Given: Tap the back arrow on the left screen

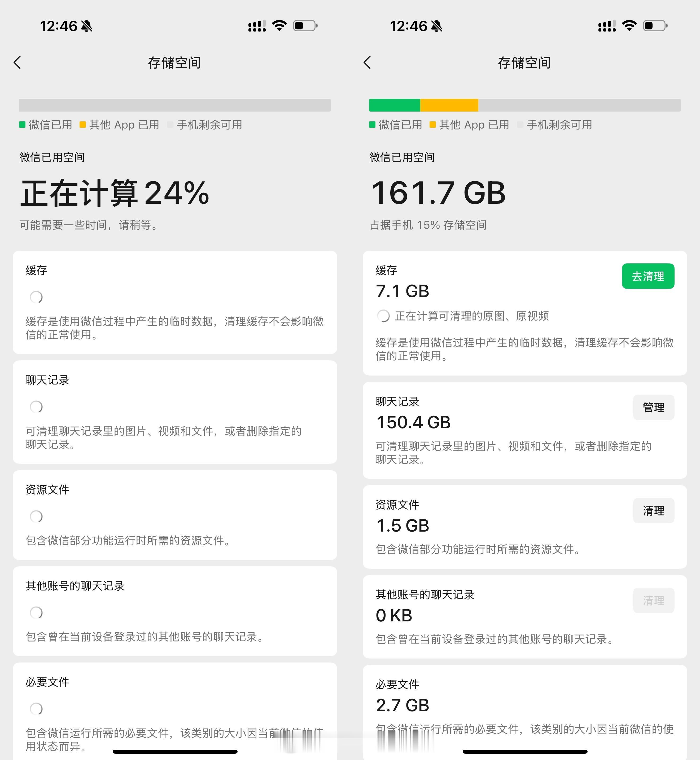Looking at the screenshot, I should coord(17,63).
